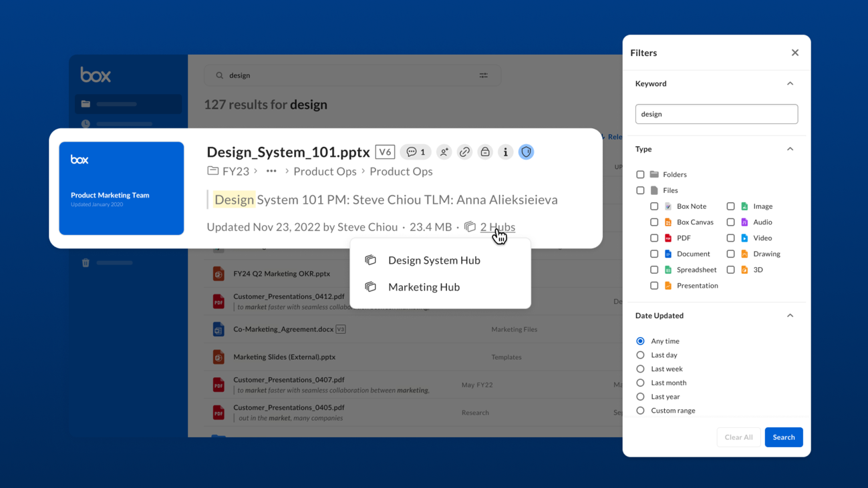The height and width of the screenshot is (488, 868).
Task: Check the Audio checkbox
Action: 730,222
